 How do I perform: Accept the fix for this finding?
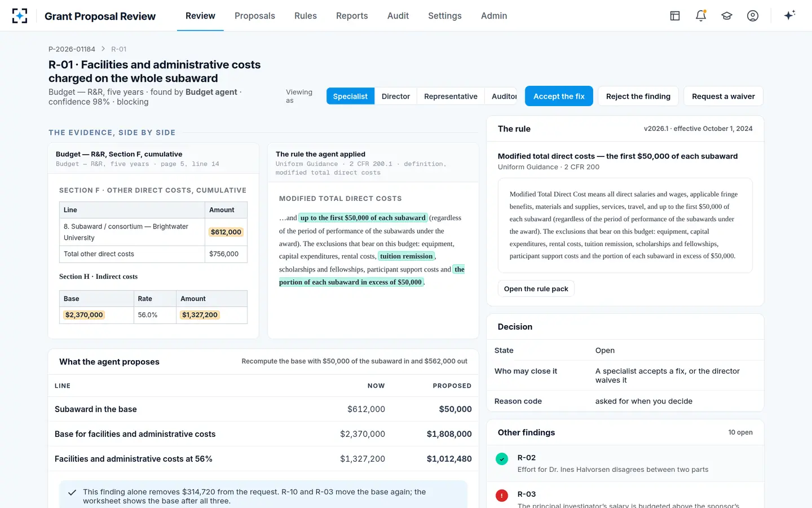point(559,96)
